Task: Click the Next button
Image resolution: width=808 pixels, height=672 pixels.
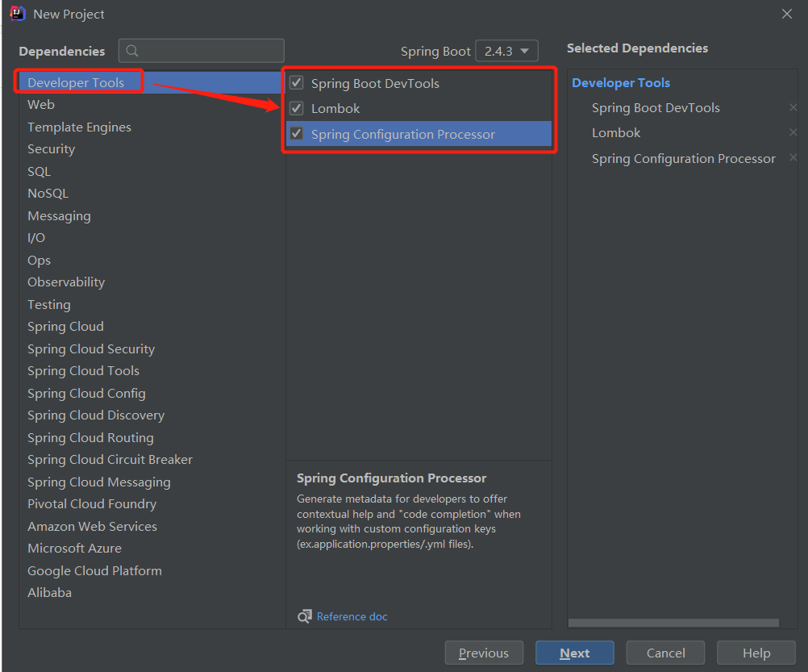Action: click(574, 653)
